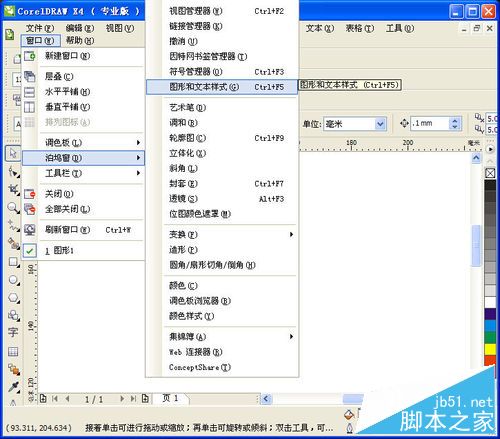This screenshot has height=439, width=500.
Task: Expand the 工具栏 submenu
Action: pyautogui.click(x=83, y=173)
